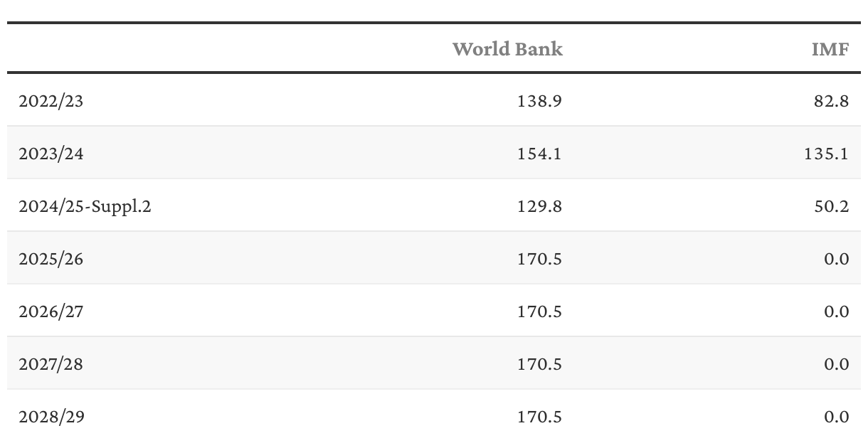This screenshot has width=868, height=448.
Task: Click IMF value 50.2
Action: coord(831,206)
